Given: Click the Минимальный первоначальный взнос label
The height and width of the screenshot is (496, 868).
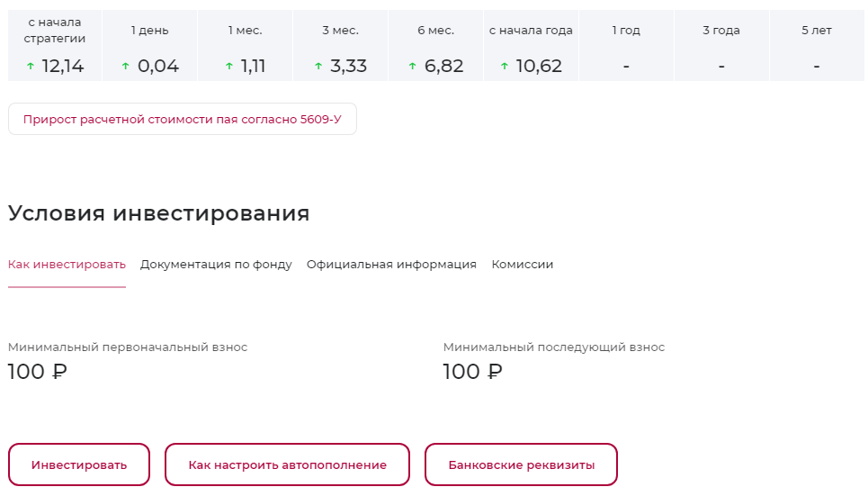Looking at the screenshot, I should point(128,347).
